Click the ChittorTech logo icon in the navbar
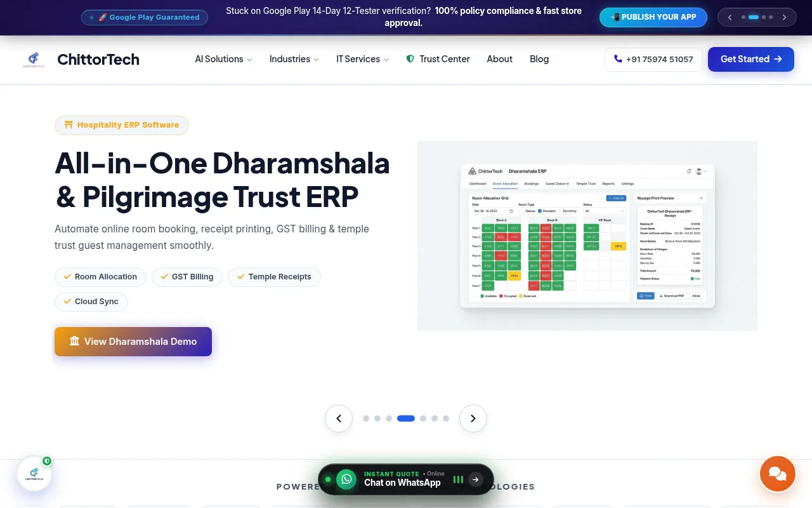Viewport: 812px width, 508px height. pyautogui.click(x=34, y=59)
